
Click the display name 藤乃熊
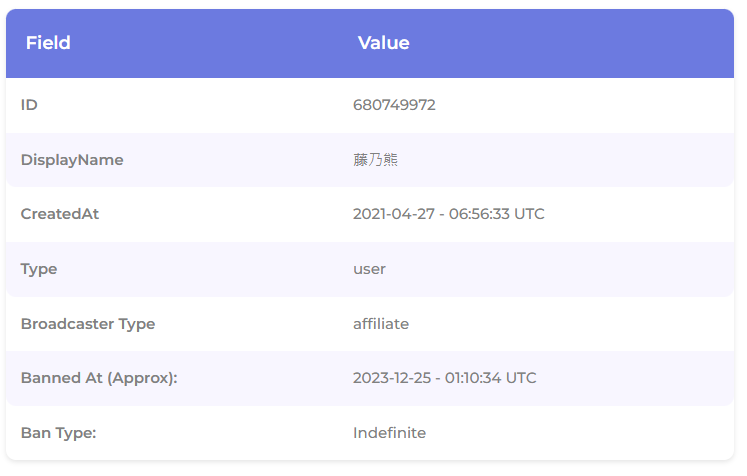click(375, 160)
